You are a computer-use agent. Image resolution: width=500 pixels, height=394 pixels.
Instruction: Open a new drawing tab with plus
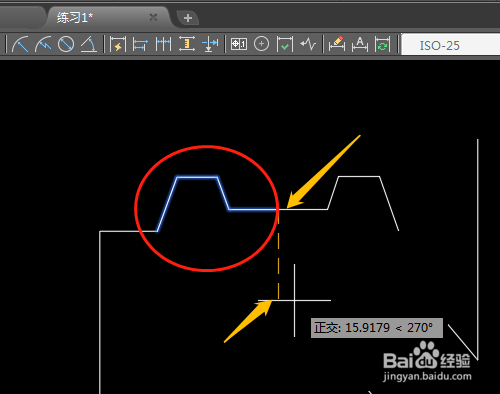[188, 18]
